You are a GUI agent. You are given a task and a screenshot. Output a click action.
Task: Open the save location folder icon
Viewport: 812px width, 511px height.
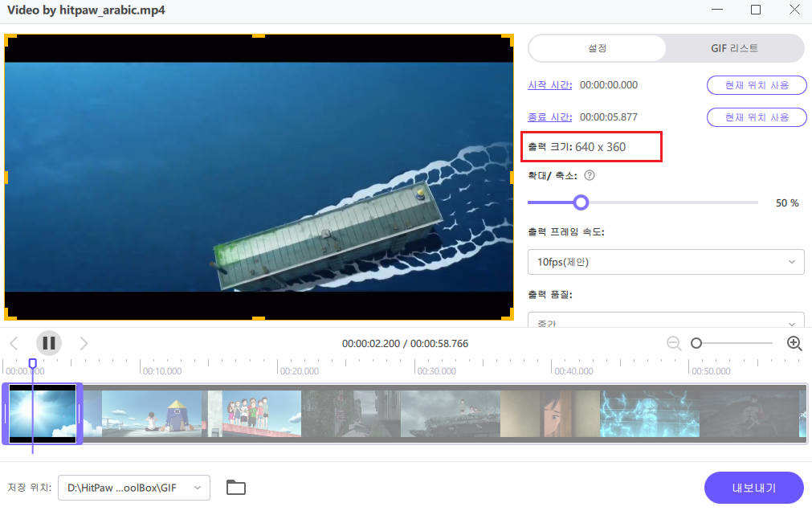point(236,487)
